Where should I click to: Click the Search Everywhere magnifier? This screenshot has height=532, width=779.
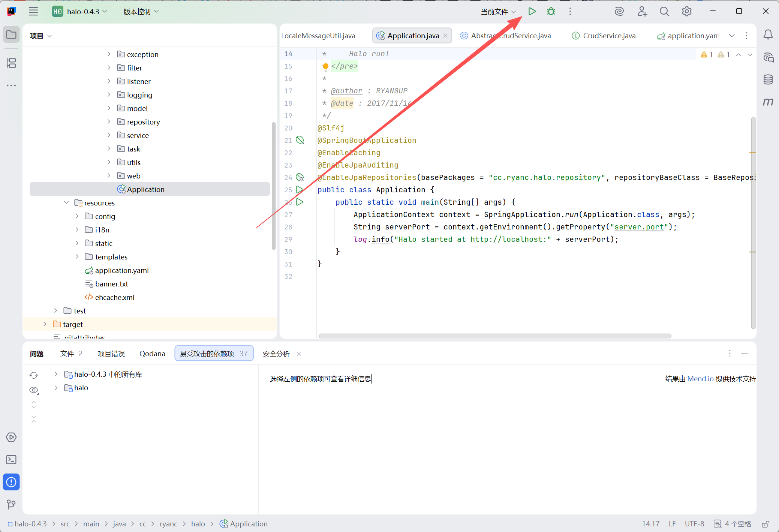tap(664, 12)
